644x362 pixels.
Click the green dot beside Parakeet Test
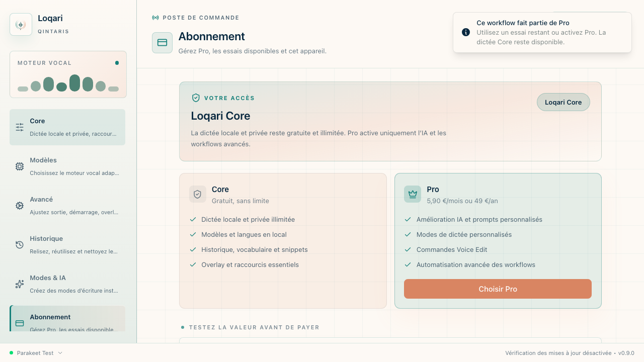[11, 353]
